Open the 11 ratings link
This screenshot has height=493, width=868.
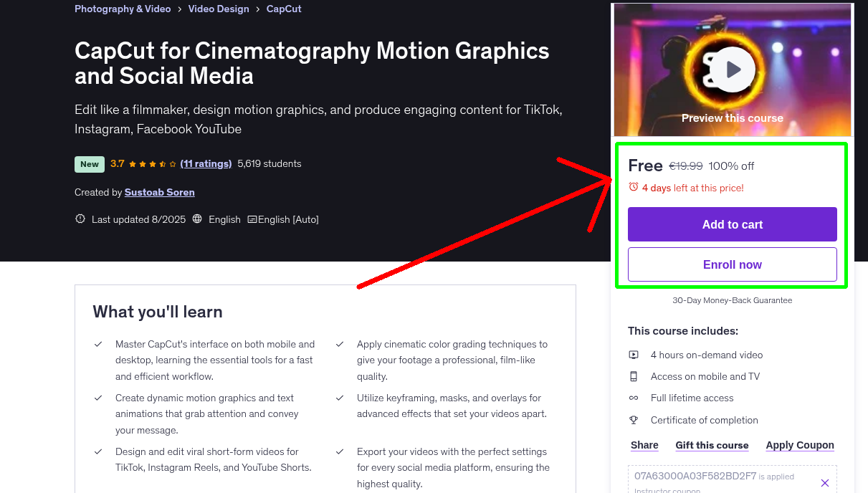pos(206,163)
